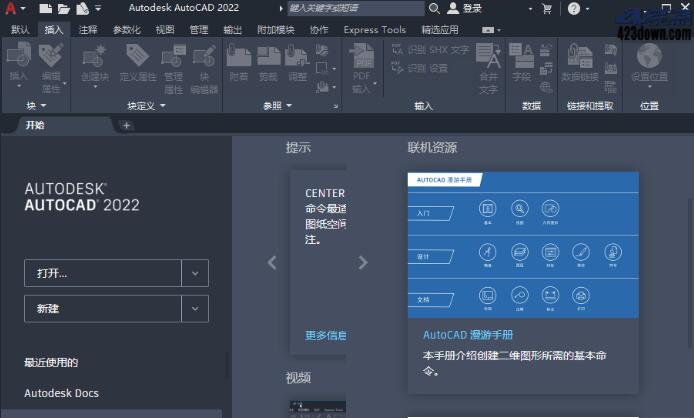Viewport: 694px width, 418px height.
Task: Open the Express Tools ribbon tab
Action: (374, 30)
